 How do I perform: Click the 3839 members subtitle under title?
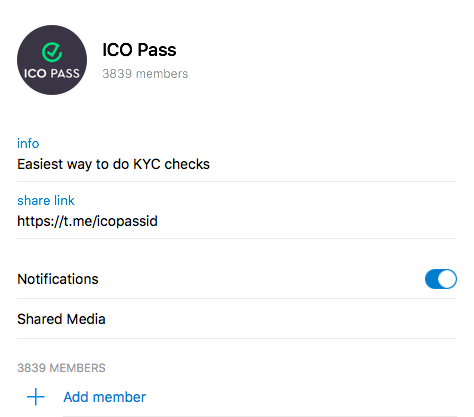point(145,74)
